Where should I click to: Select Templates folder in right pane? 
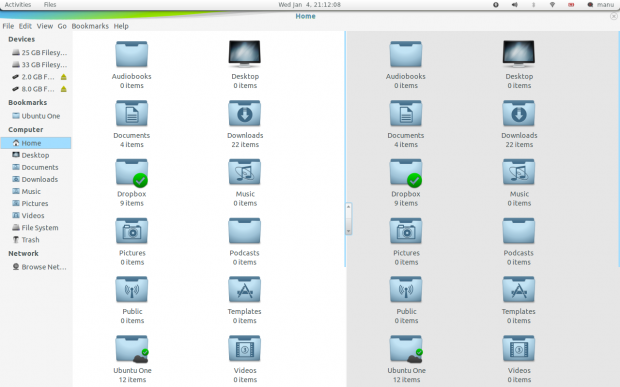[519, 290]
